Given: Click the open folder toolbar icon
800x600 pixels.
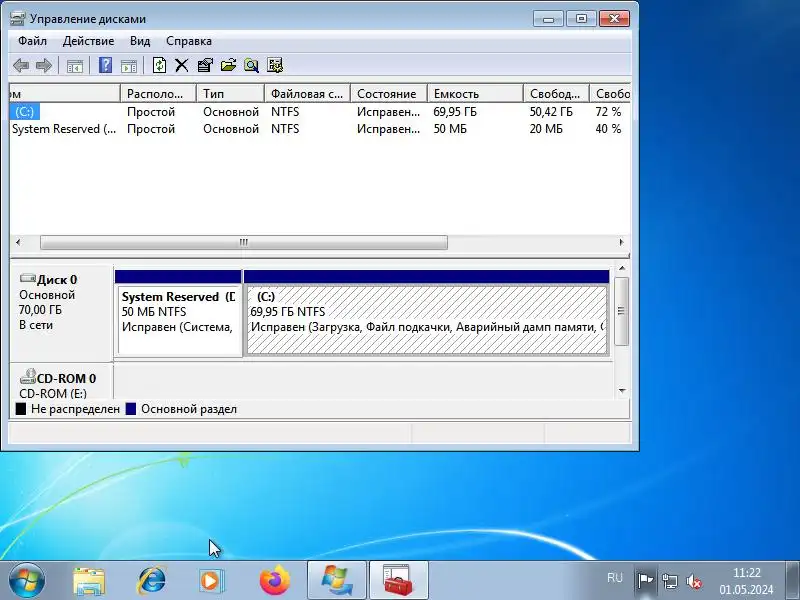Looking at the screenshot, I should click(x=229, y=65).
